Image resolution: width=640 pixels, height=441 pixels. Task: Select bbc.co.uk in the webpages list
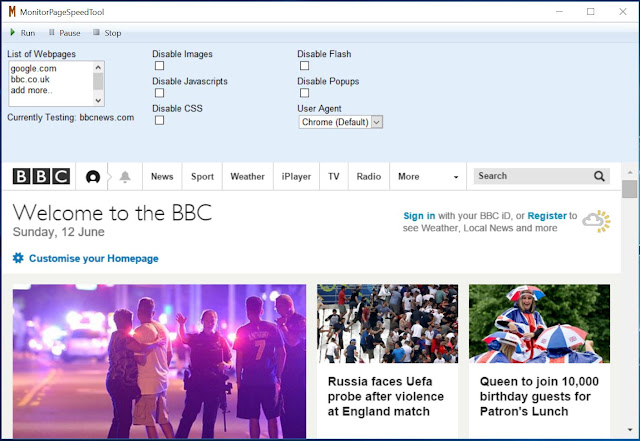click(x=30, y=79)
